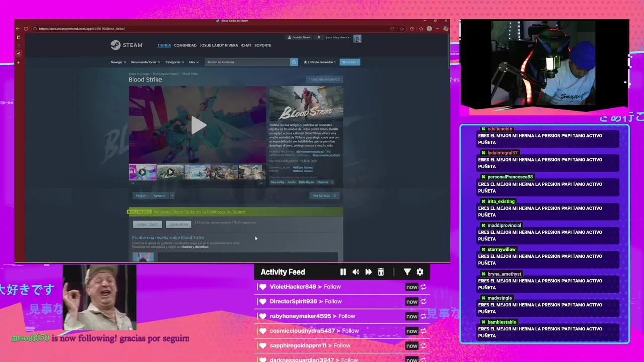
Task: Click the browser address bar URL
Action: click(x=82, y=29)
